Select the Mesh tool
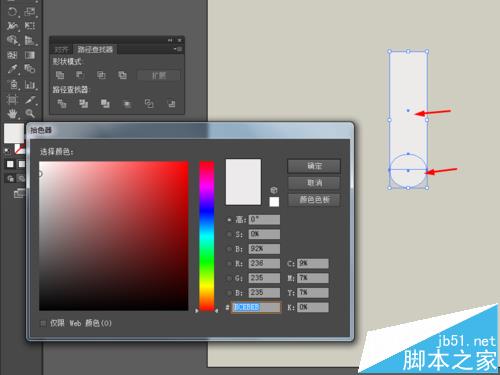 pyautogui.click(x=12, y=55)
